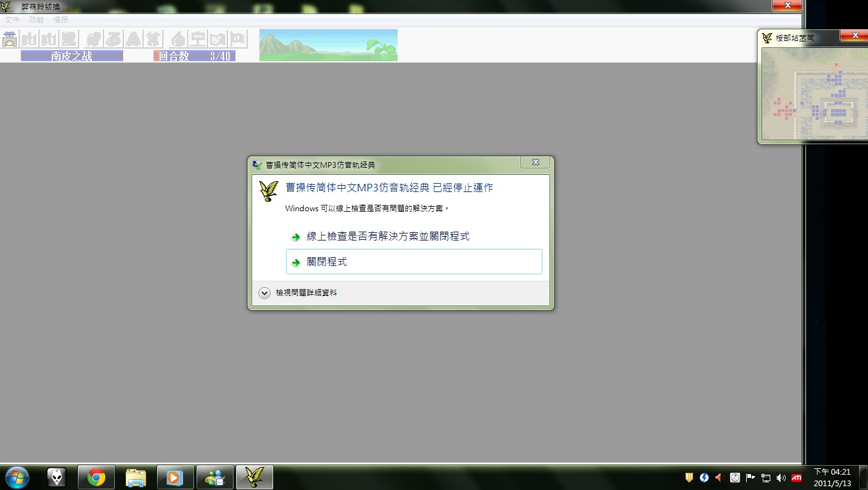Open Google Chrome from the taskbar
The image size is (868, 490).
click(x=96, y=477)
